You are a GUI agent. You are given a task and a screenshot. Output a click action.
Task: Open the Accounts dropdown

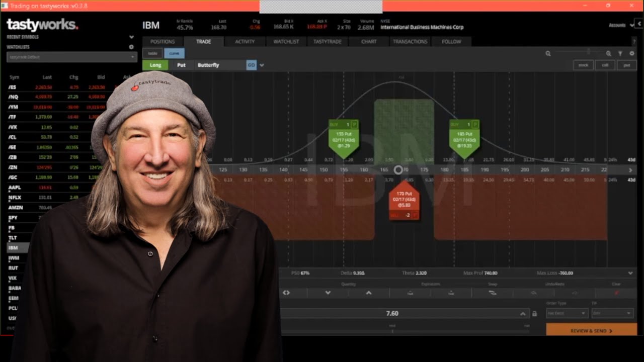[x=621, y=25]
